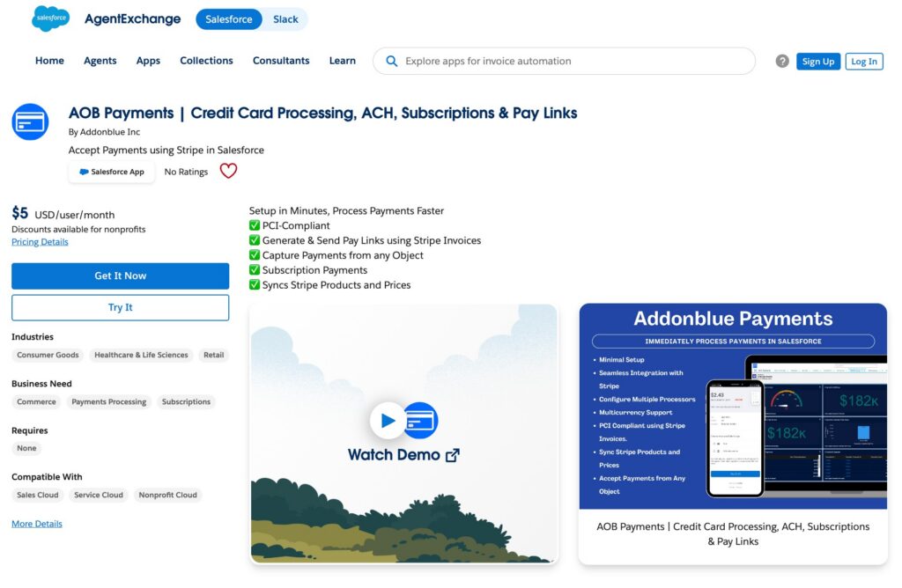
Task: Click the AgentExchange title text
Action: [132, 19]
